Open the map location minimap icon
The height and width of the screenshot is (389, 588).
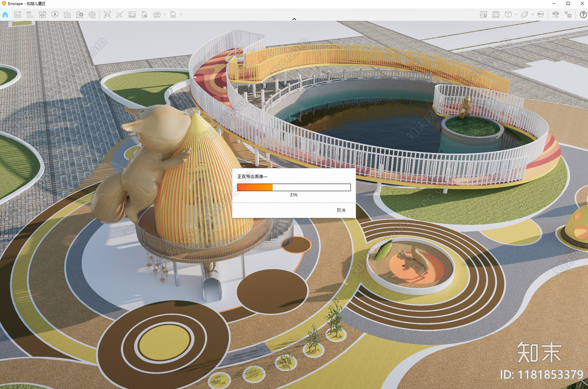(x=483, y=15)
